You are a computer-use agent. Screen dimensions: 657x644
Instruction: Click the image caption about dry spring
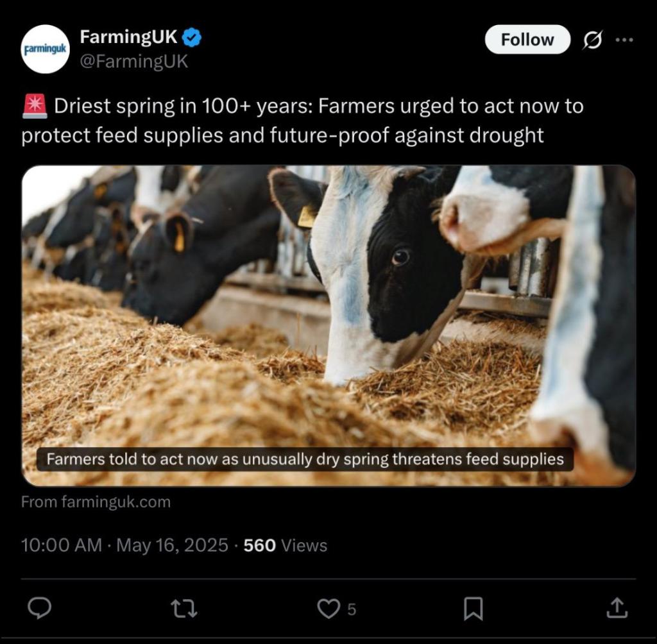[x=305, y=459]
